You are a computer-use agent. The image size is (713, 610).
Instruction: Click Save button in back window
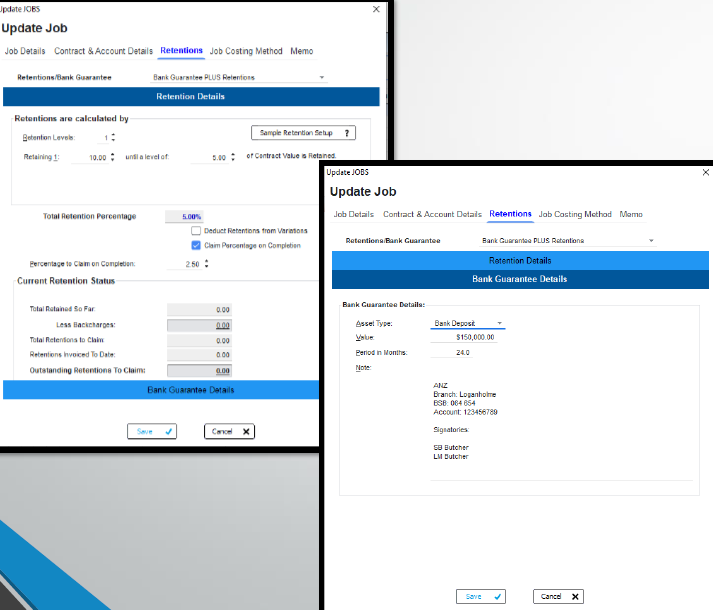pyautogui.click(x=152, y=432)
